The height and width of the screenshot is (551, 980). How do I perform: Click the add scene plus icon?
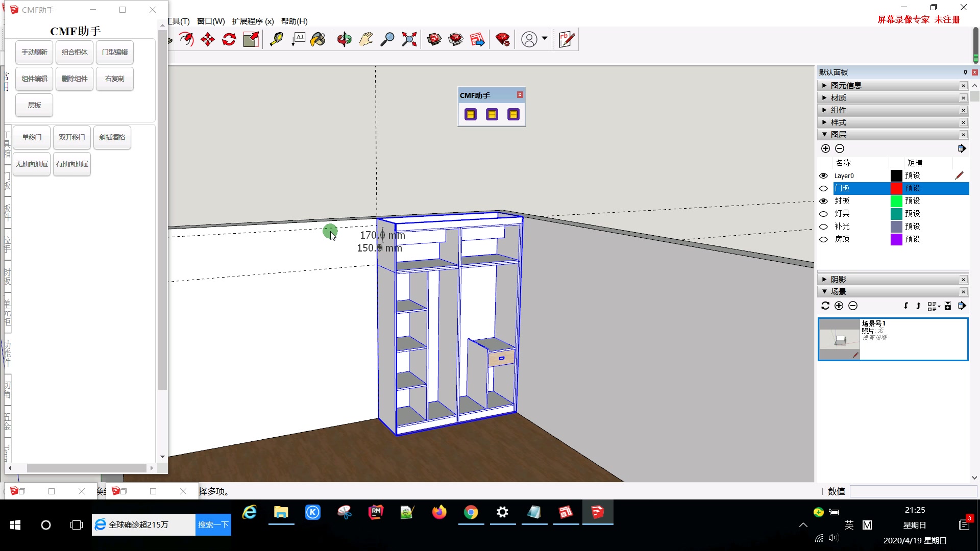tap(839, 306)
